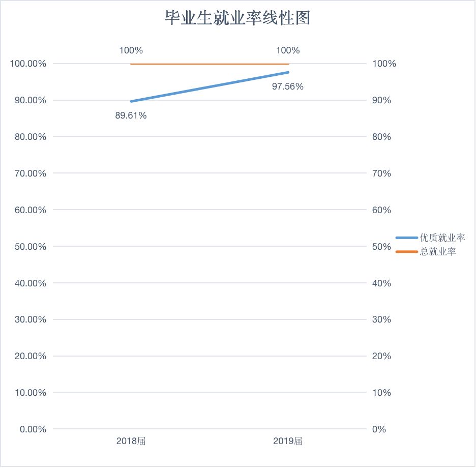The image size is (476, 468).
Task: Click the 89.61% data label
Action: (x=131, y=115)
